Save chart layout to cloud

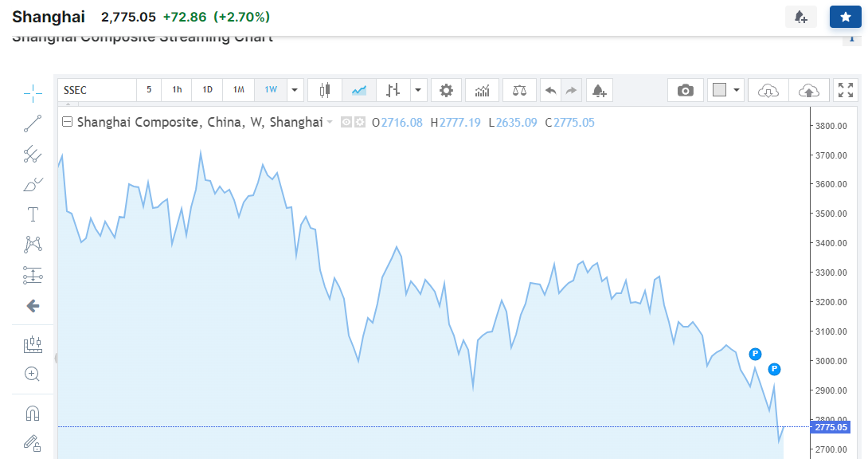coord(809,90)
